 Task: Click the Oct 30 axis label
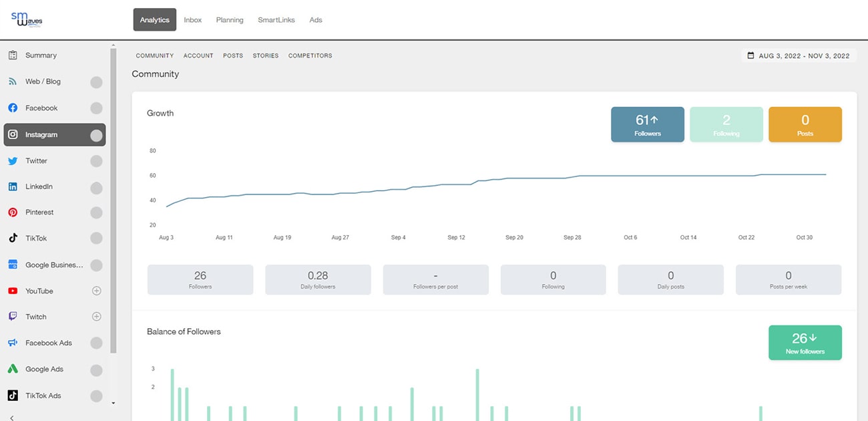(x=805, y=237)
